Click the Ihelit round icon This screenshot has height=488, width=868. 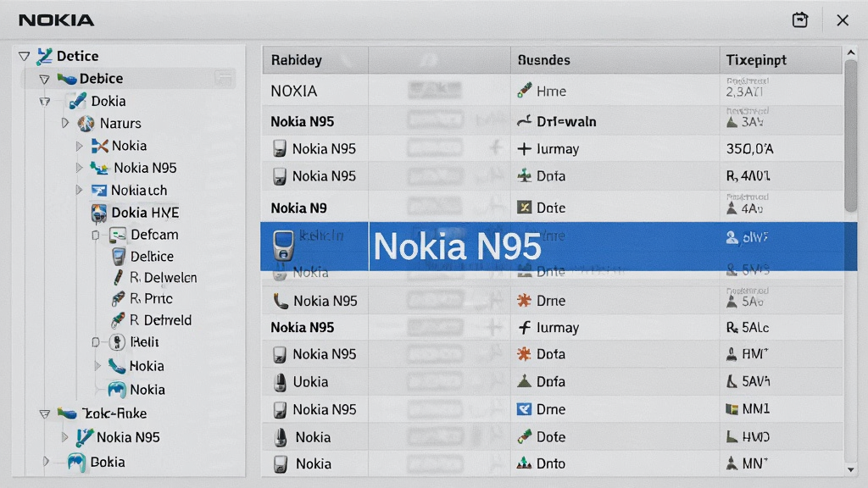(117, 342)
